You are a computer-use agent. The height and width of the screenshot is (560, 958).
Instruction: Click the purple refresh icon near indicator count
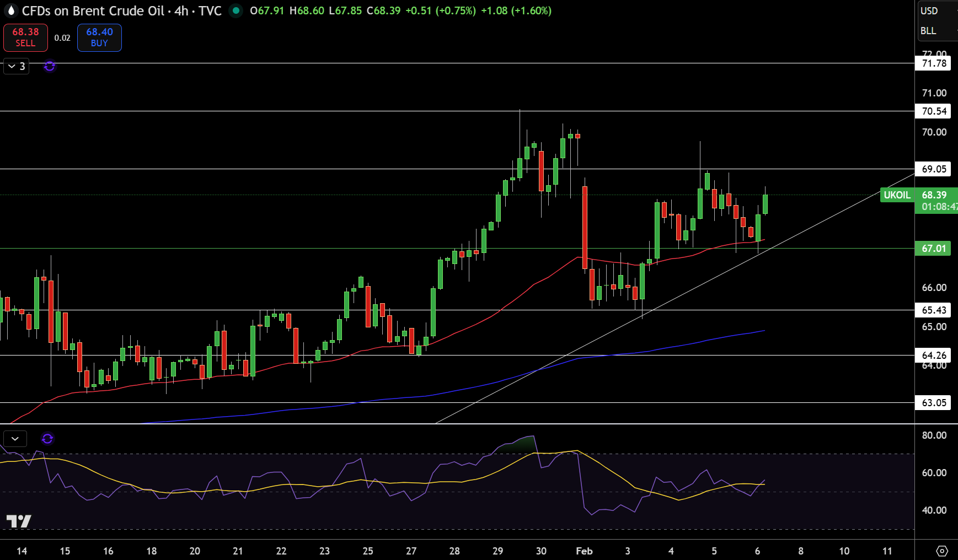tap(50, 67)
